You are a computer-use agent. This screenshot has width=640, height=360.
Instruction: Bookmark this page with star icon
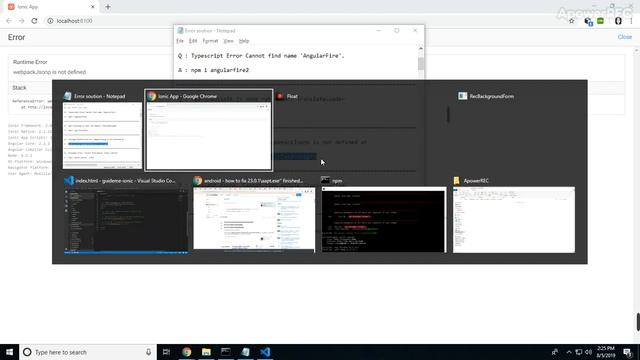tap(571, 21)
